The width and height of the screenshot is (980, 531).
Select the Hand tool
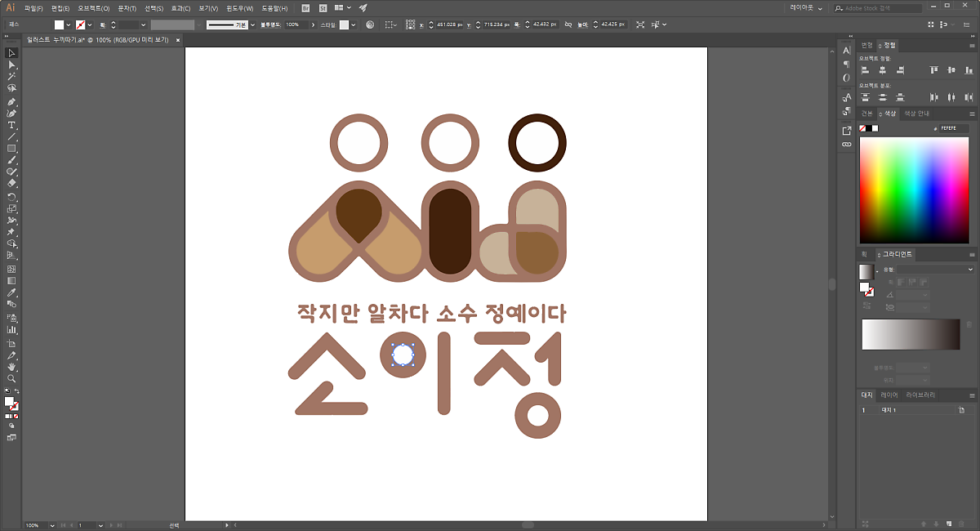pos(11,368)
